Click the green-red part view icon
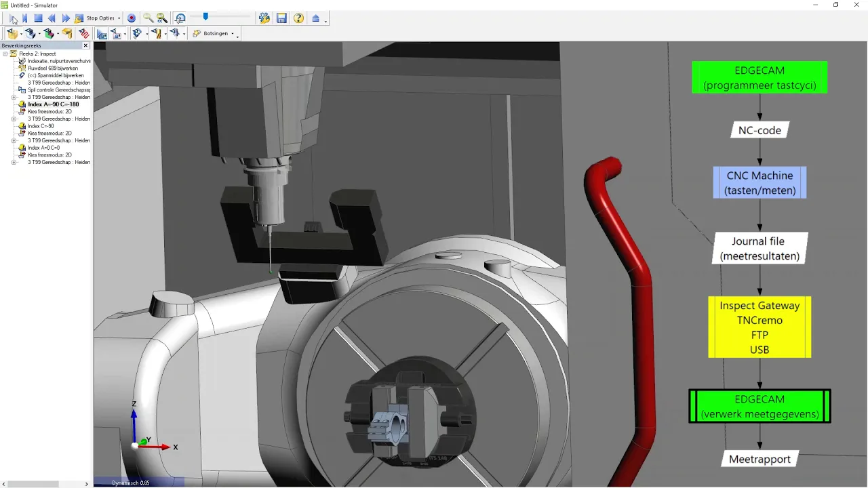The width and height of the screenshot is (868, 488). (x=48, y=33)
